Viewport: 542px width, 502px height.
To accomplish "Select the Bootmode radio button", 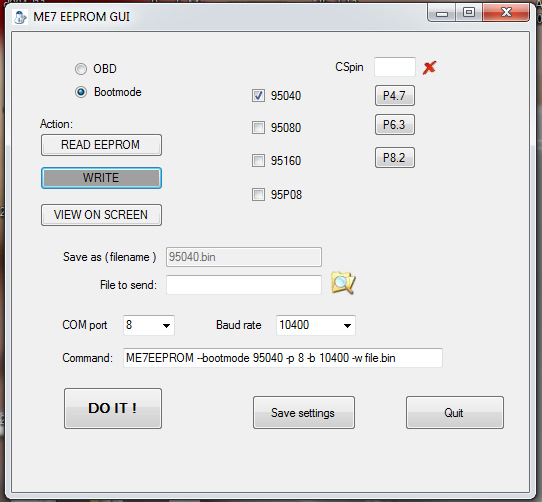I will click(81, 92).
